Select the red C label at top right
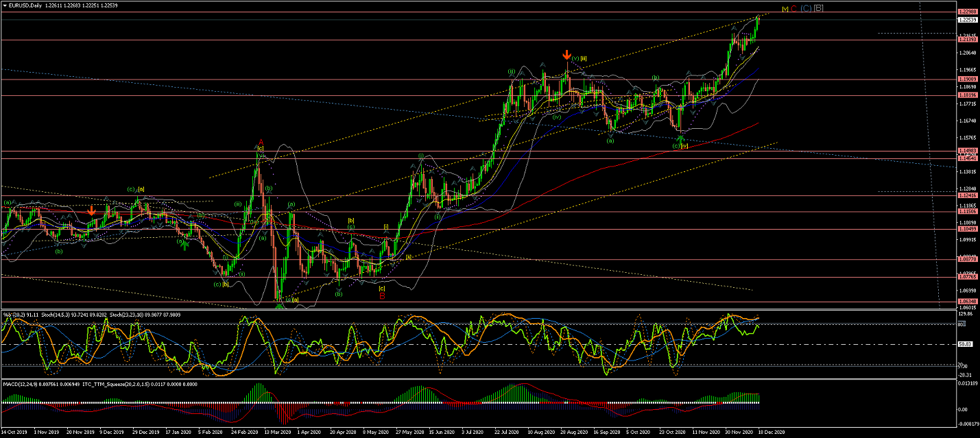980x438 pixels. click(x=793, y=8)
